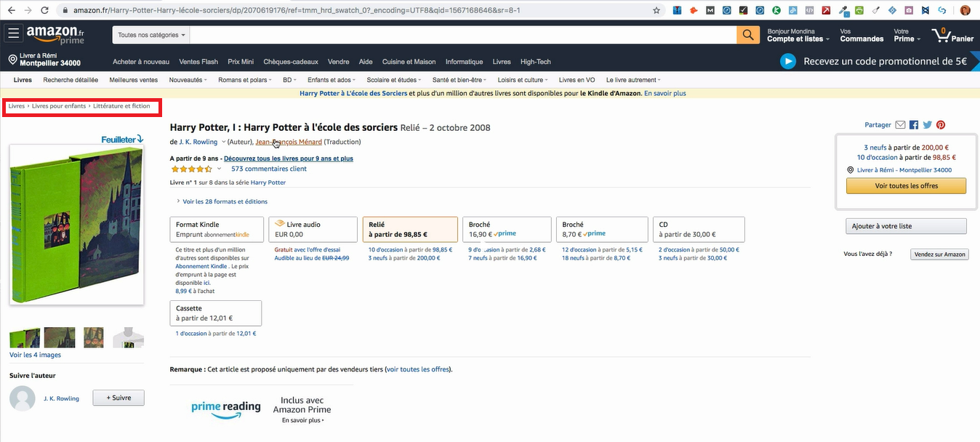Open the 573 commentaires client reviews
The image size is (980, 442).
pyautogui.click(x=269, y=169)
